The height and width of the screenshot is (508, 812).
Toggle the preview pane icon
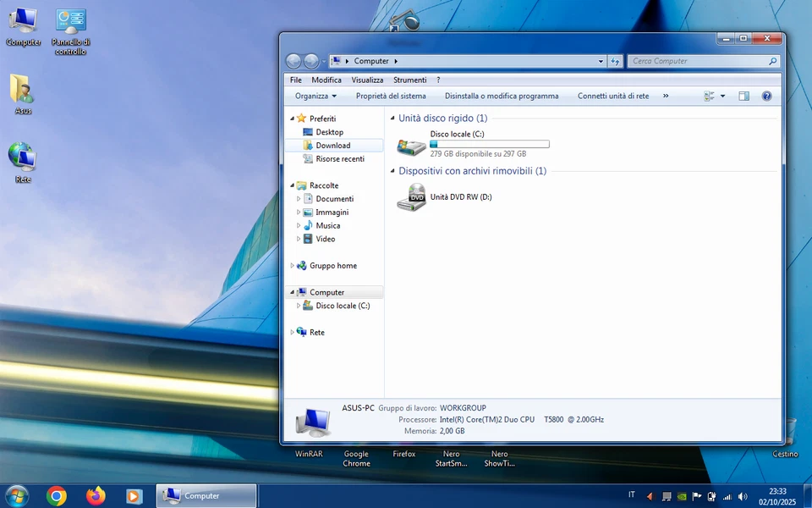tap(743, 97)
